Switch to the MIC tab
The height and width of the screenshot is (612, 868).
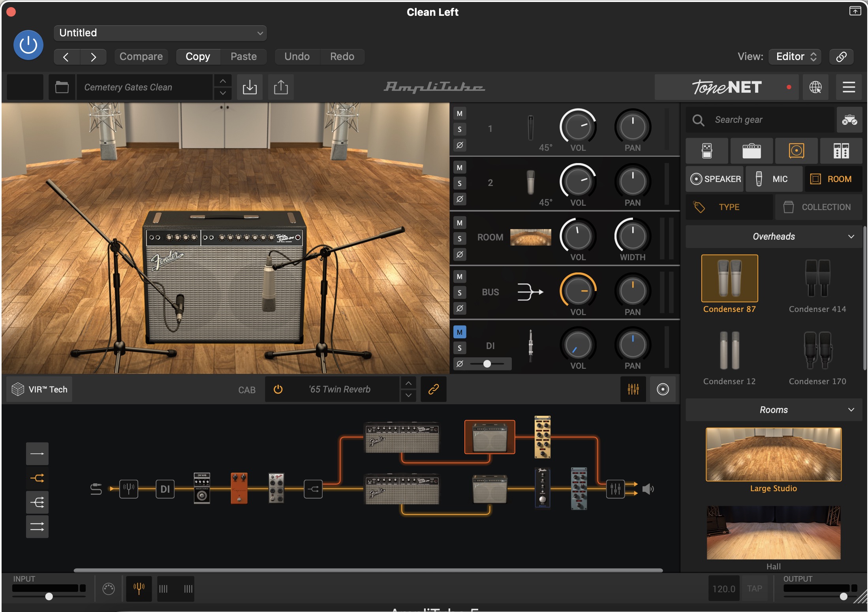coord(774,179)
